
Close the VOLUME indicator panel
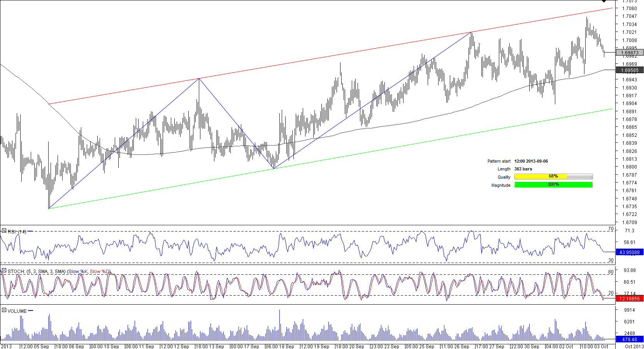tap(4, 310)
